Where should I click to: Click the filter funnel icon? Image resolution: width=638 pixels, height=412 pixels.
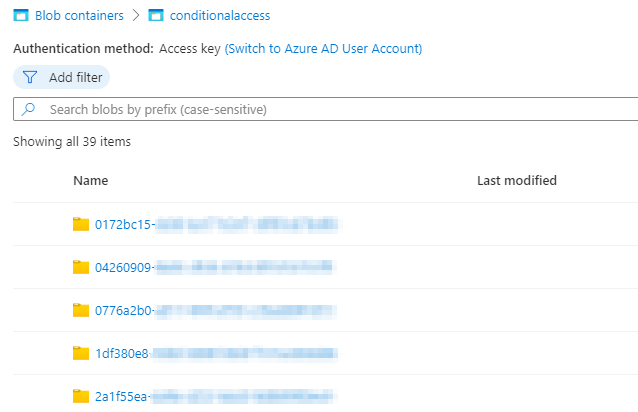click(x=30, y=78)
